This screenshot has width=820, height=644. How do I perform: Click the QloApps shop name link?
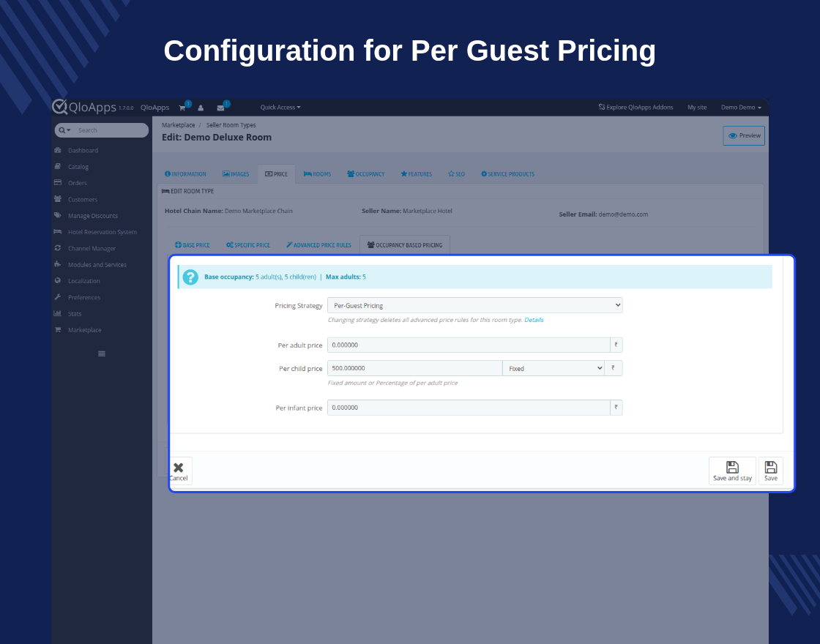(154, 107)
